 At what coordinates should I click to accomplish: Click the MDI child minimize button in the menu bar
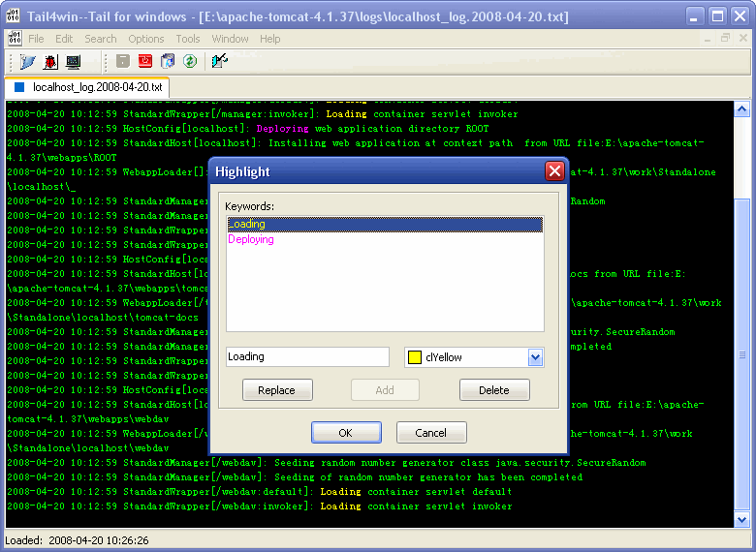708,39
